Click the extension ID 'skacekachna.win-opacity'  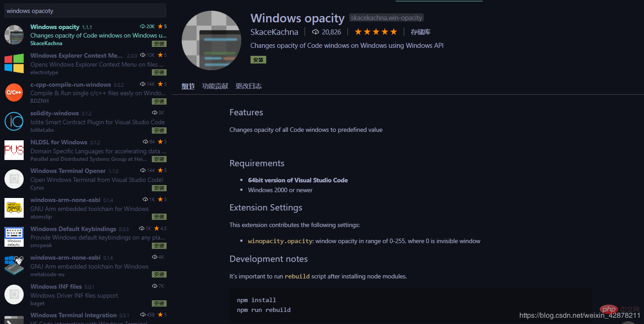click(x=386, y=18)
